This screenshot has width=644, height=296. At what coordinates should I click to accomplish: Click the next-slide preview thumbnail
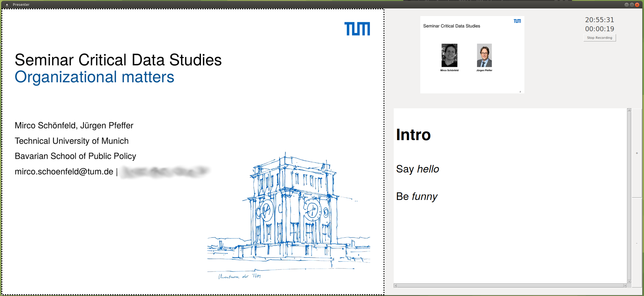(x=472, y=55)
